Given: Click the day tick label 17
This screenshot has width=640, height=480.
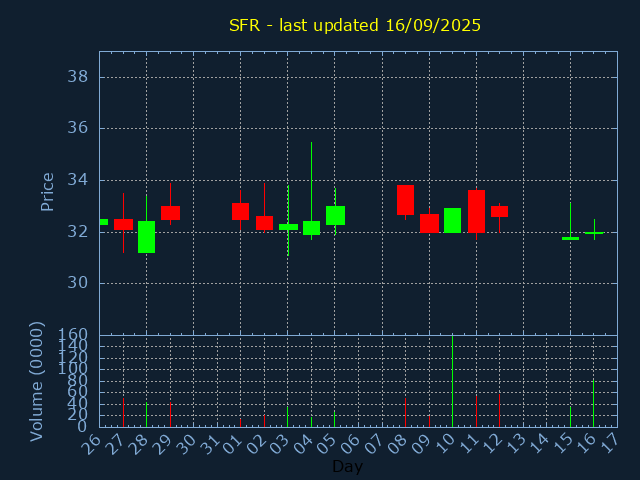Looking at the screenshot, I should pyautogui.click(x=610, y=444).
